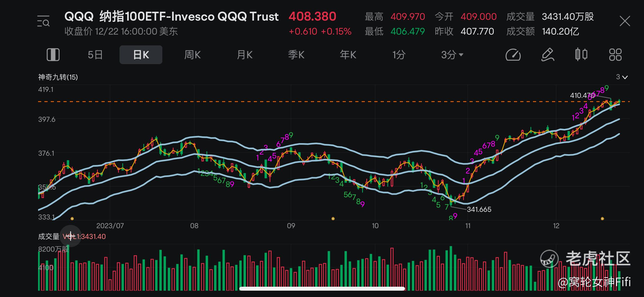Switch to the 年K yearly tab

[348, 55]
